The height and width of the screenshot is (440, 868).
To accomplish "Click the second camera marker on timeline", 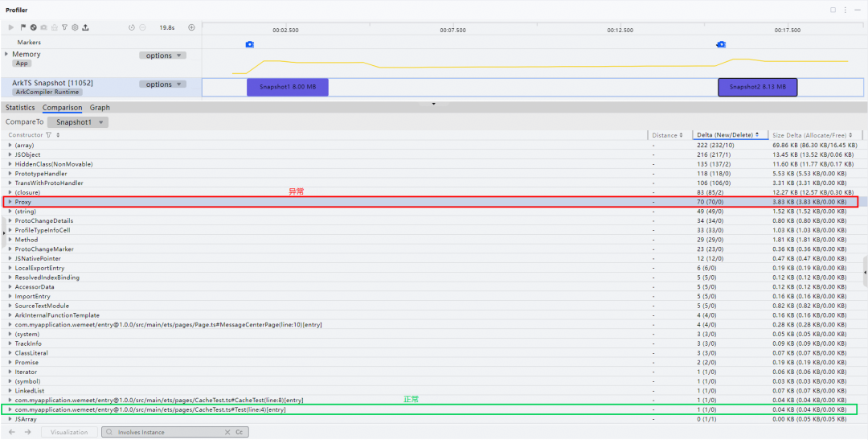I will [x=721, y=43].
